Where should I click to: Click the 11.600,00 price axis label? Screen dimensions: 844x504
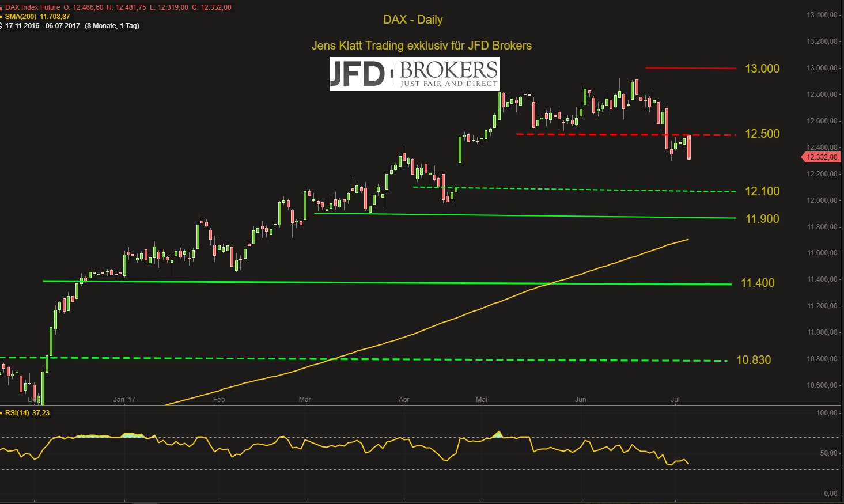[822, 253]
